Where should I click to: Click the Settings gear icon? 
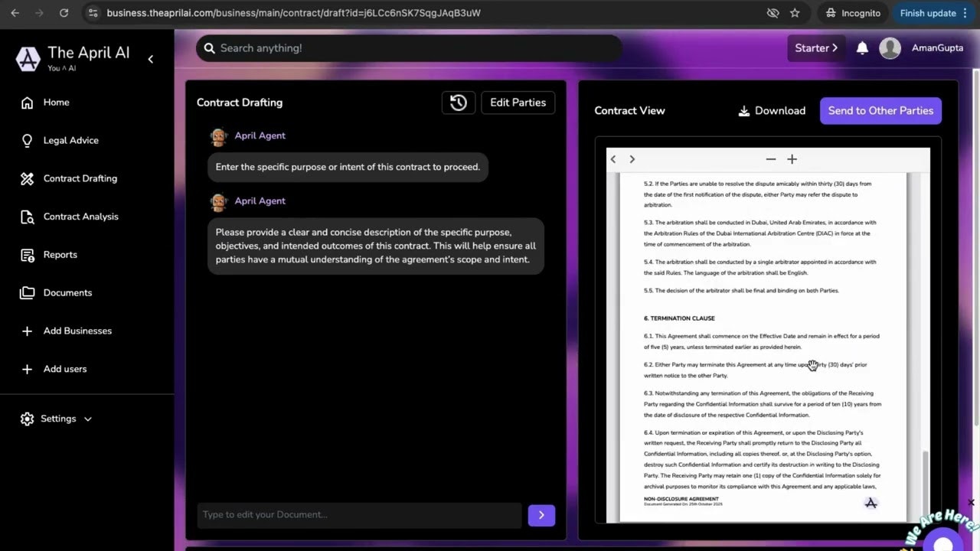[x=28, y=419]
